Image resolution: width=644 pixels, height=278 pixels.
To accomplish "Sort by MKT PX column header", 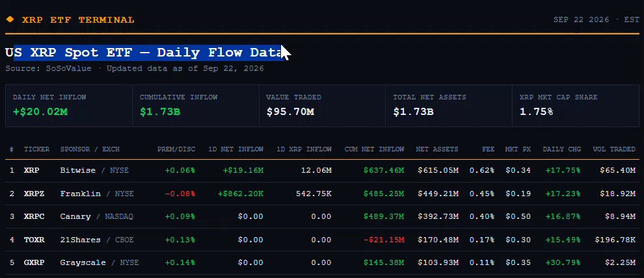I will 518,149.
